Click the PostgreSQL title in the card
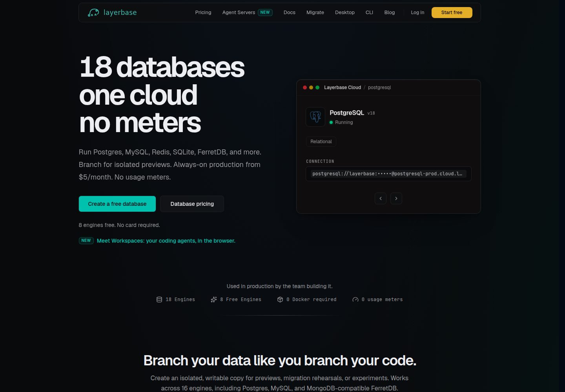565x392 pixels. (x=347, y=113)
